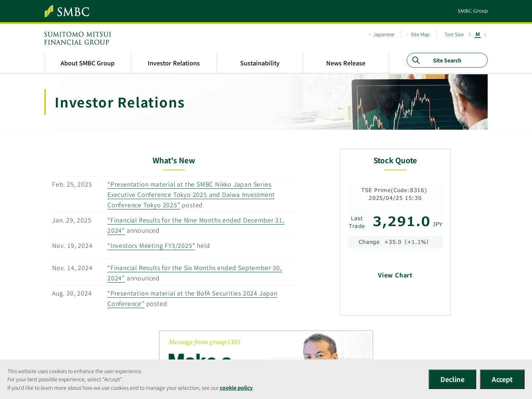The height and width of the screenshot is (399, 532).
Task: Click the Change +35.0 (+1.1%) value
Action: point(395,242)
